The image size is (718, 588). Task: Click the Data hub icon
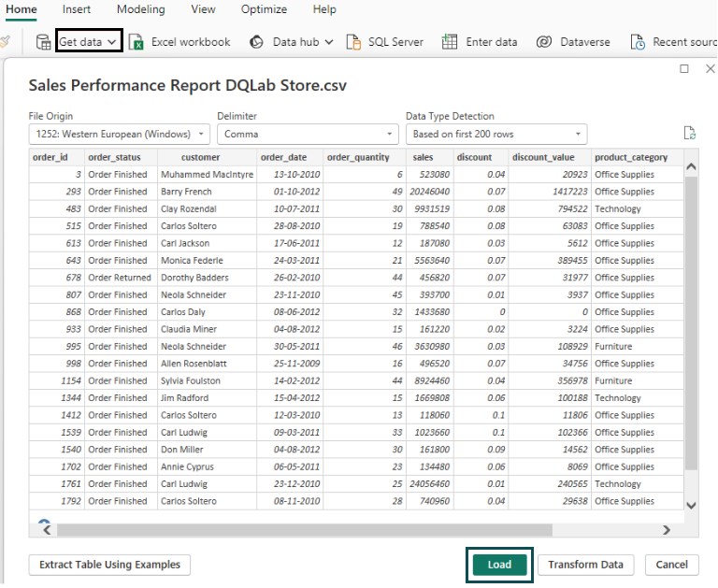click(x=256, y=42)
